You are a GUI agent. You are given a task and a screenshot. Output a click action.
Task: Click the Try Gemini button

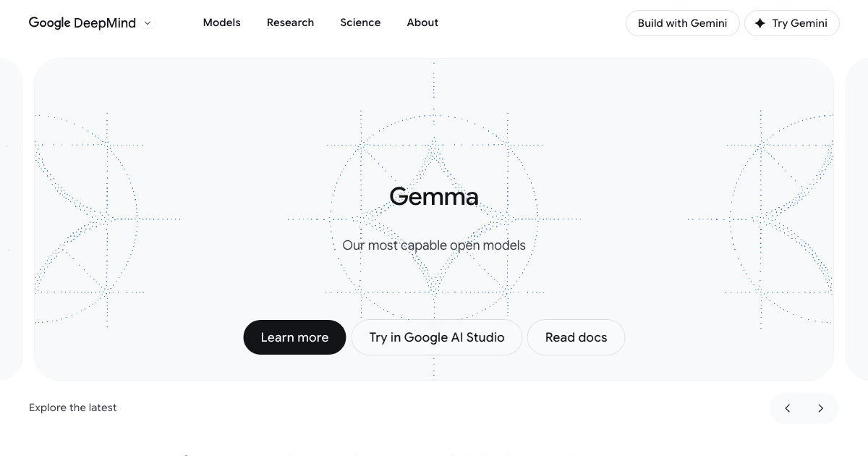[792, 22]
